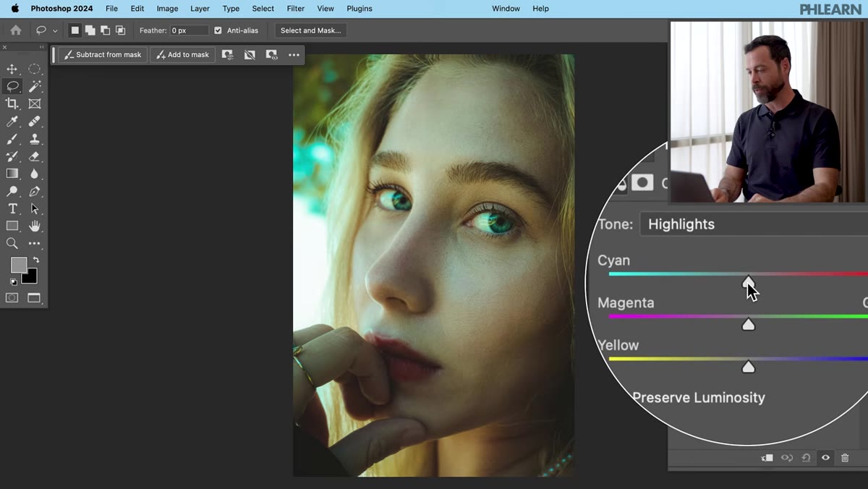The height and width of the screenshot is (489, 868).
Task: Choose Add to selection mode
Action: pyautogui.click(x=90, y=30)
